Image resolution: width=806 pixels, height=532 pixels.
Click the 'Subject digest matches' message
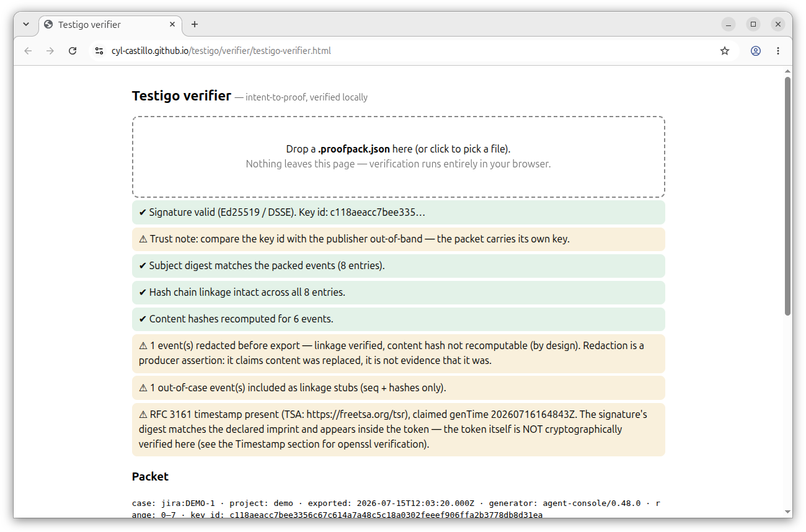[x=398, y=265]
